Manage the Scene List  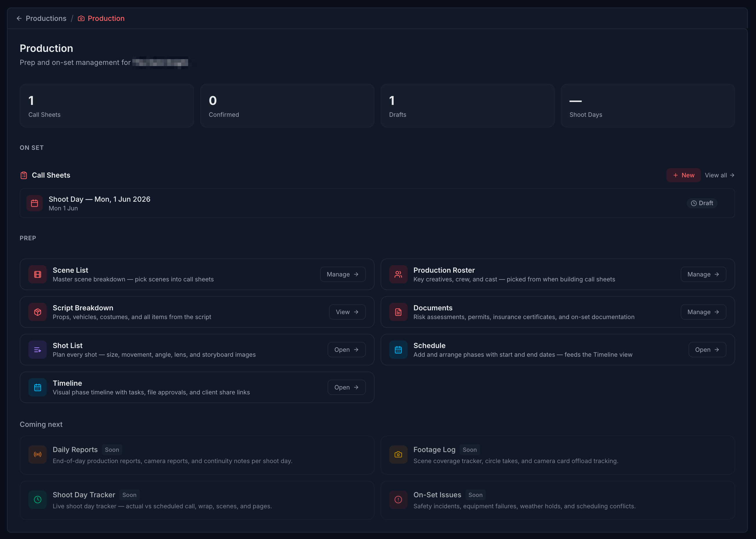point(343,274)
